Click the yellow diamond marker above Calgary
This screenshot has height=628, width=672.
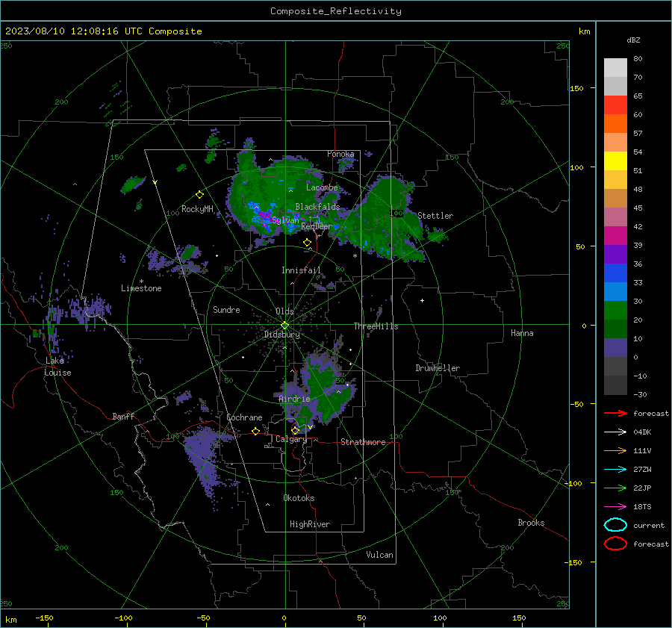tap(295, 430)
